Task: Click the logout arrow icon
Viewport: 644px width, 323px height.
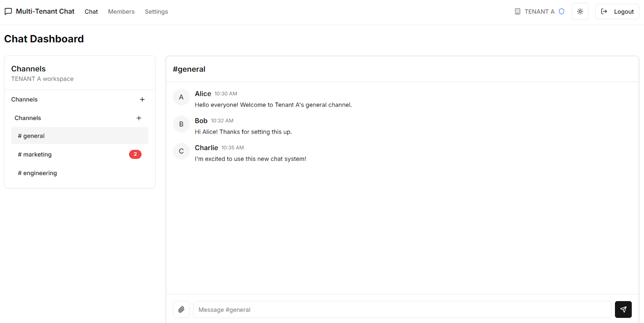Action: click(x=604, y=11)
